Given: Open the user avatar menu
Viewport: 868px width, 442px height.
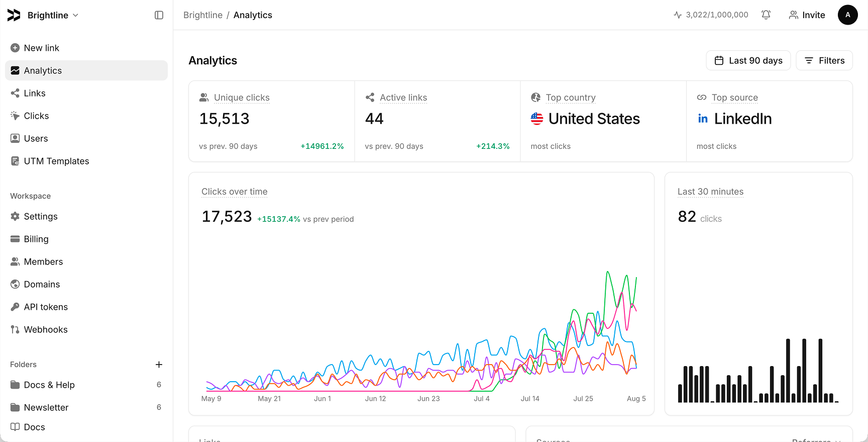Looking at the screenshot, I should pos(848,15).
